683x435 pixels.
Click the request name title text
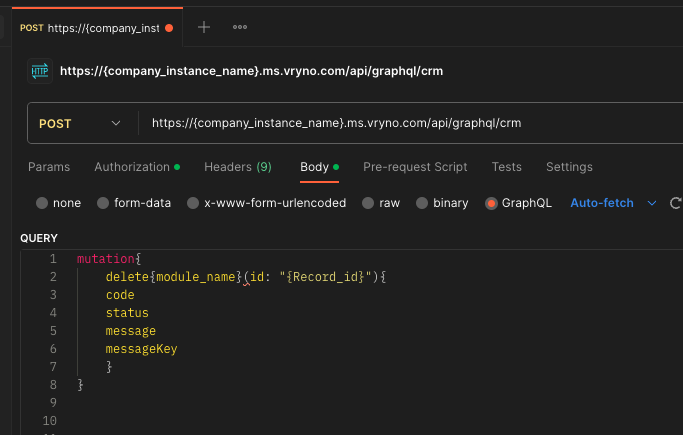[x=251, y=71]
